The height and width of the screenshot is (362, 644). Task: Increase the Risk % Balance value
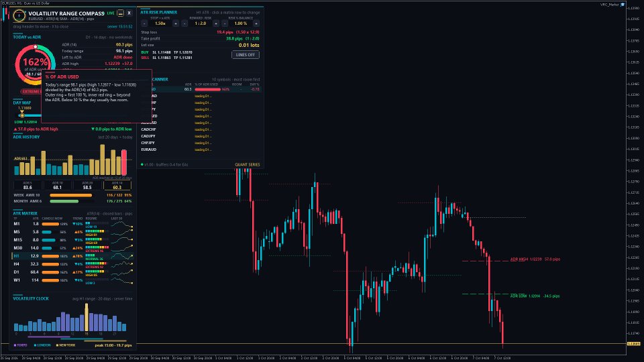(256, 23)
